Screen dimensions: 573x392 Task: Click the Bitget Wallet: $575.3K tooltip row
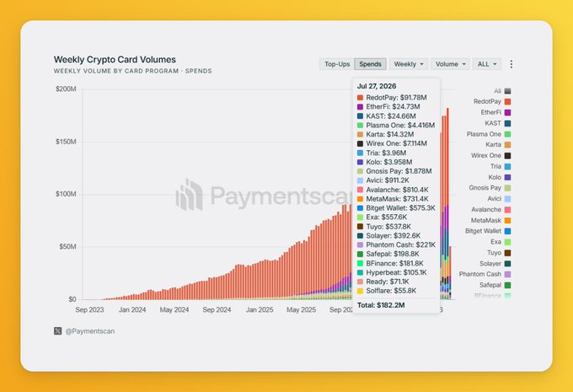(x=396, y=208)
